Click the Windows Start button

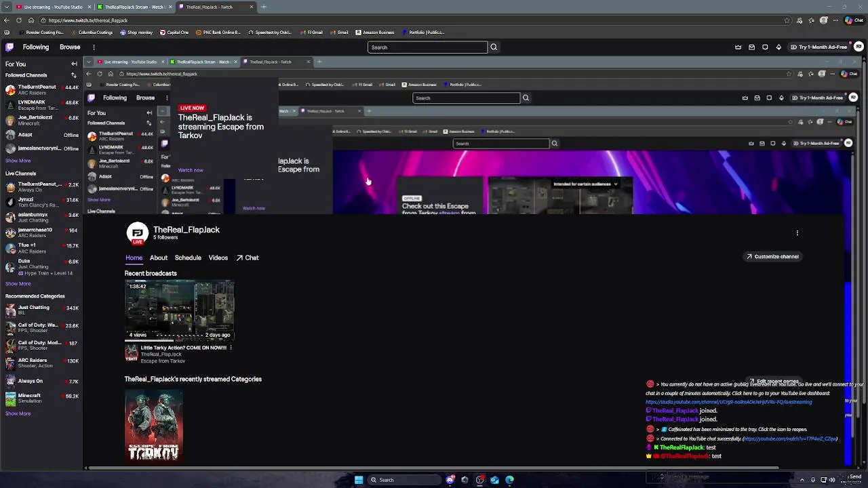click(x=359, y=480)
